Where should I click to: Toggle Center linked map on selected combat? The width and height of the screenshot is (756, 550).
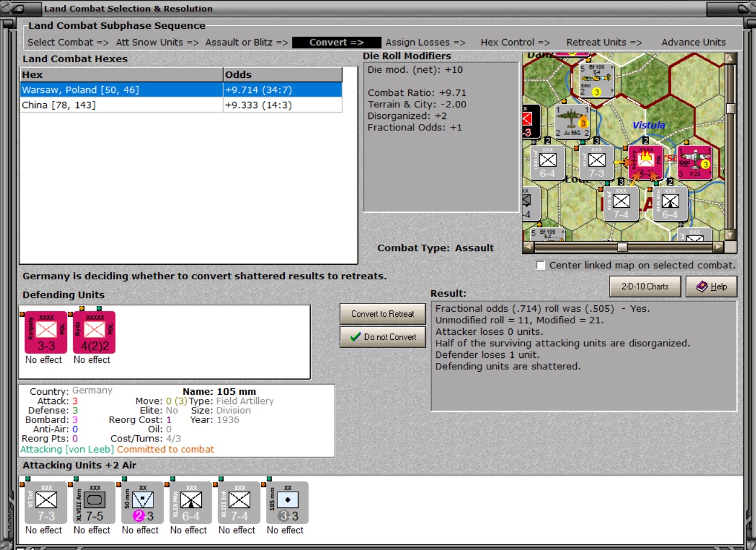pos(540,265)
